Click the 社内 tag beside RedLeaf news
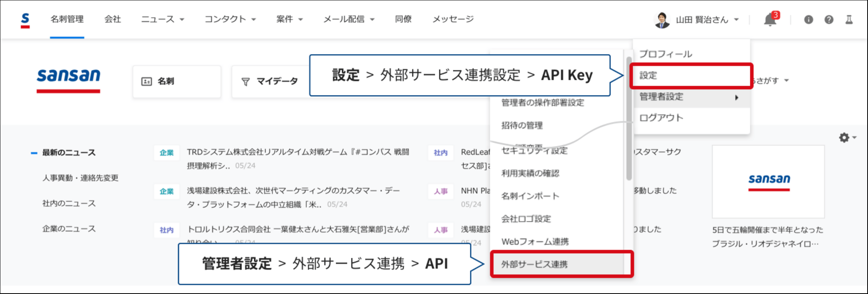 click(441, 153)
